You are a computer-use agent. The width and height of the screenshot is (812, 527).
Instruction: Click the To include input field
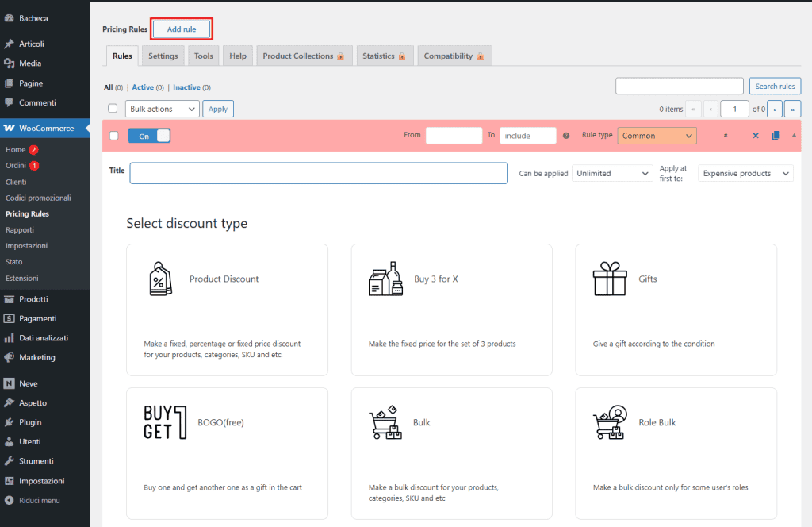[527, 135]
